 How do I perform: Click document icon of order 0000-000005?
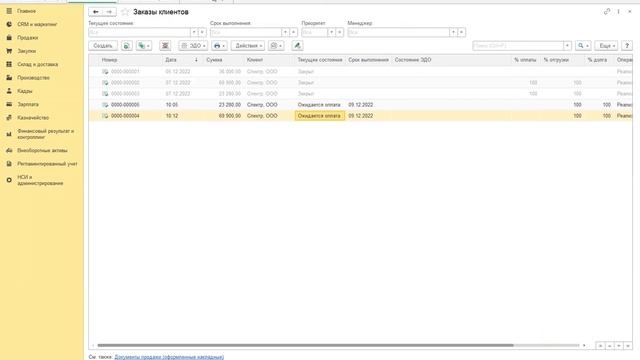pyautogui.click(x=105, y=105)
